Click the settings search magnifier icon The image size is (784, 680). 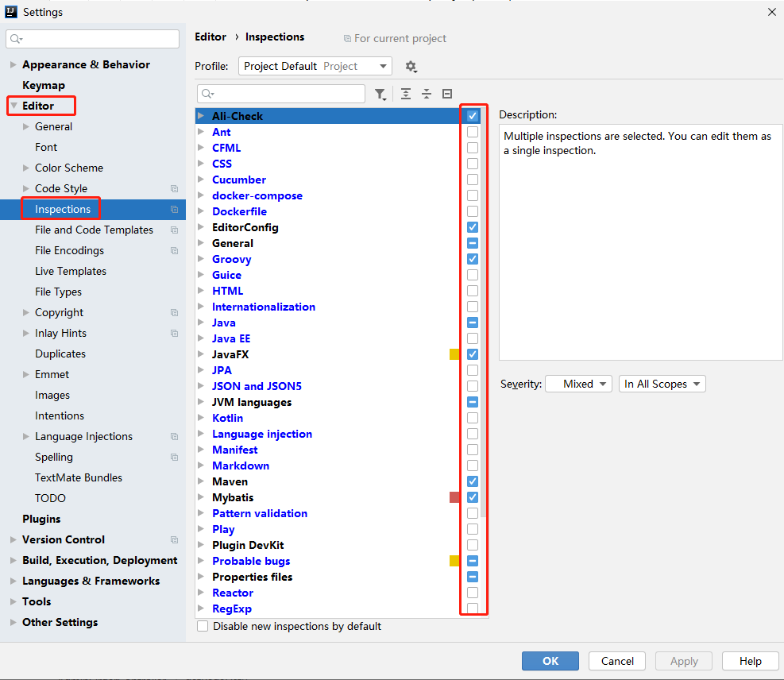pos(17,39)
